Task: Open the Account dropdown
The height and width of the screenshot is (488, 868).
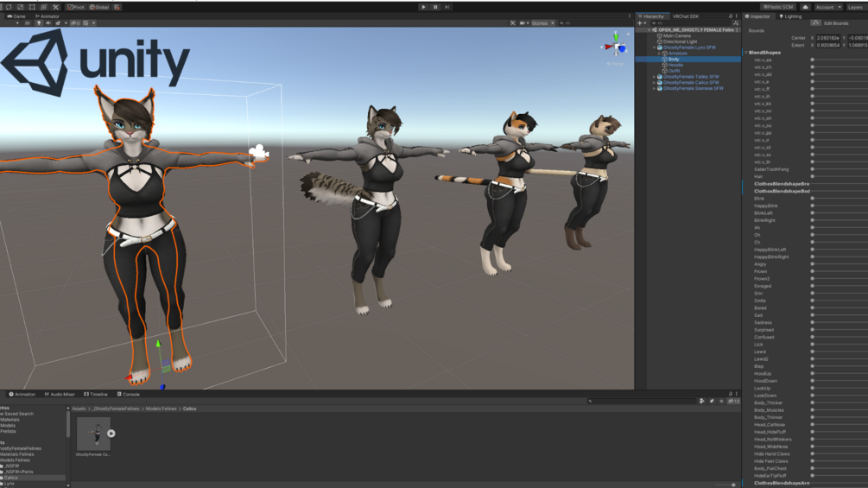Action: [828, 7]
